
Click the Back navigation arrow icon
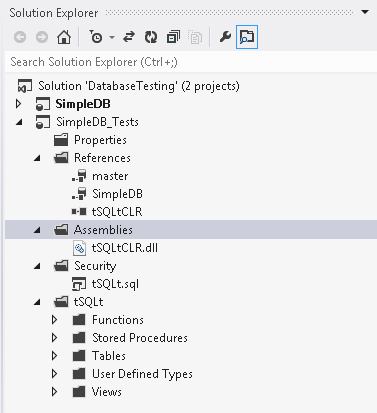click(x=20, y=37)
